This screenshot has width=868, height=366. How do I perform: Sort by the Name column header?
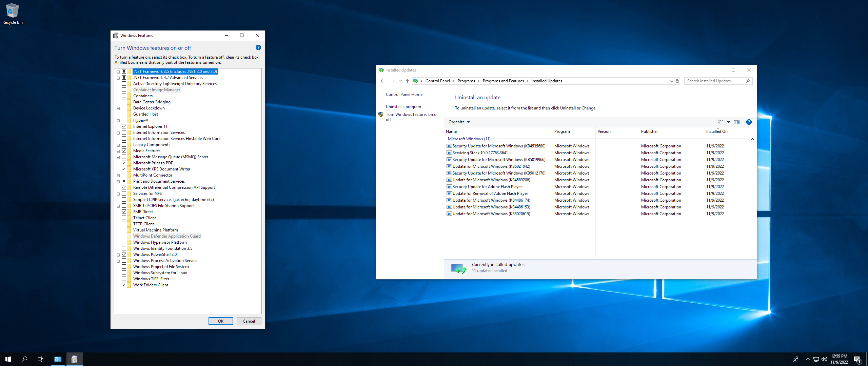click(x=498, y=131)
